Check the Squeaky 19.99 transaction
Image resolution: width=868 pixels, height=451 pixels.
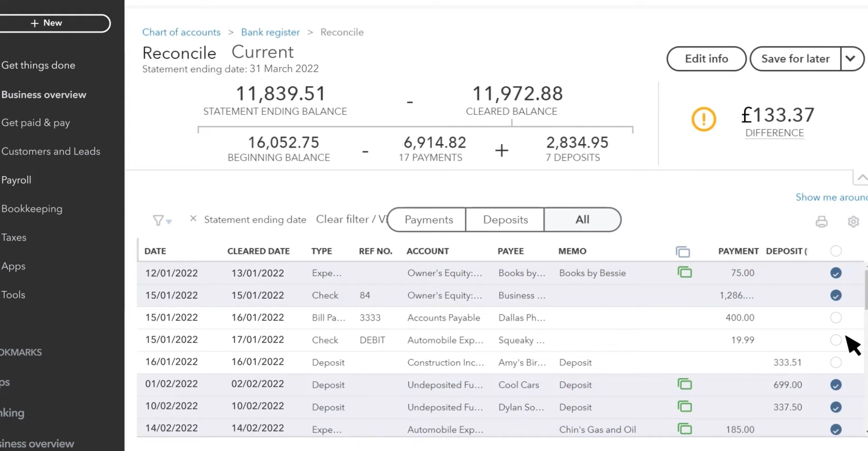[836, 340]
